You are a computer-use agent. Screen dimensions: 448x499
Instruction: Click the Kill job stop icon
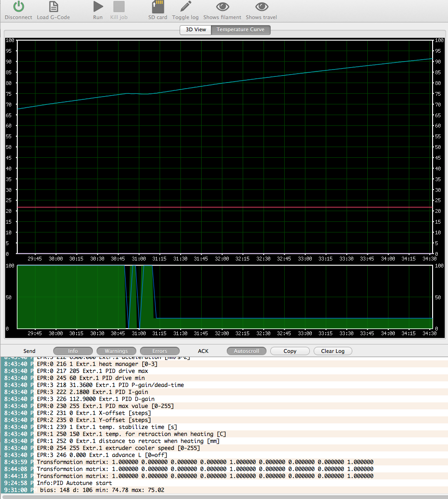pos(119,7)
